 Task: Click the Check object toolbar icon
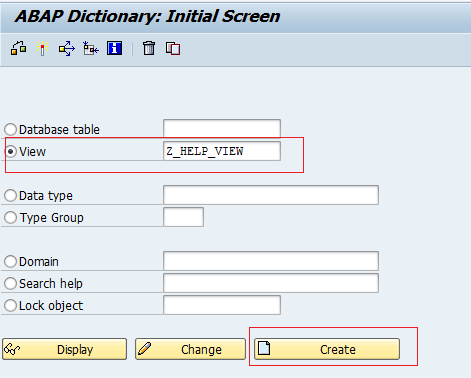coord(18,48)
